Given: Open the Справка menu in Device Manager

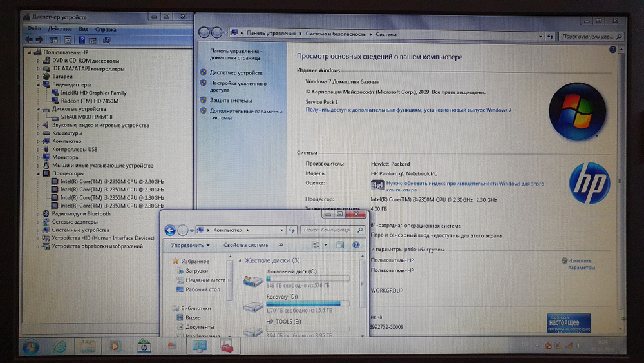Looking at the screenshot, I should tap(106, 29).
